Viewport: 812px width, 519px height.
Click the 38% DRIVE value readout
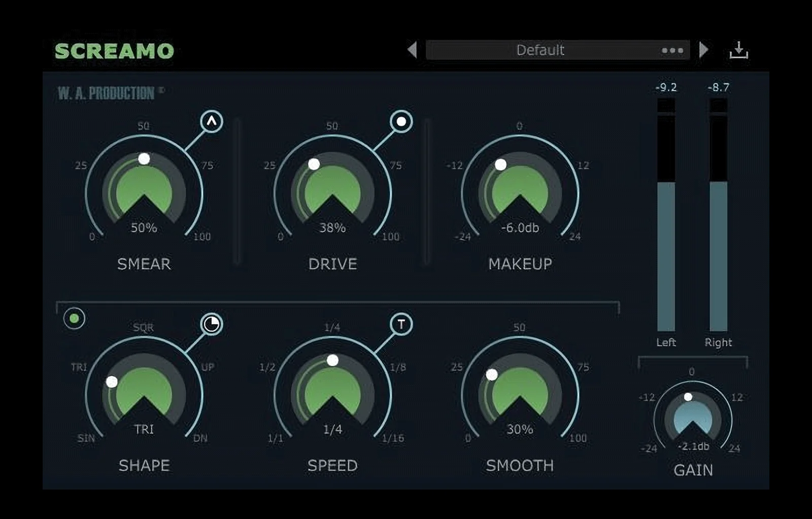[x=332, y=228]
